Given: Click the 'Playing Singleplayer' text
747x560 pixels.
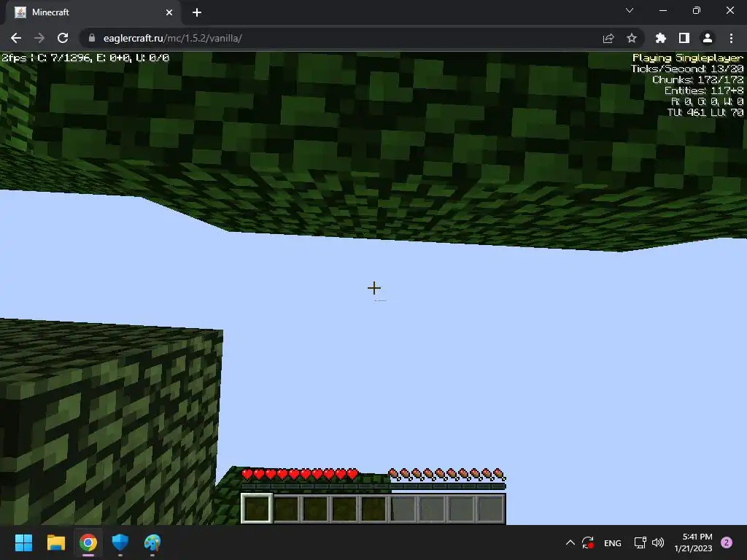Looking at the screenshot, I should click(687, 58).
